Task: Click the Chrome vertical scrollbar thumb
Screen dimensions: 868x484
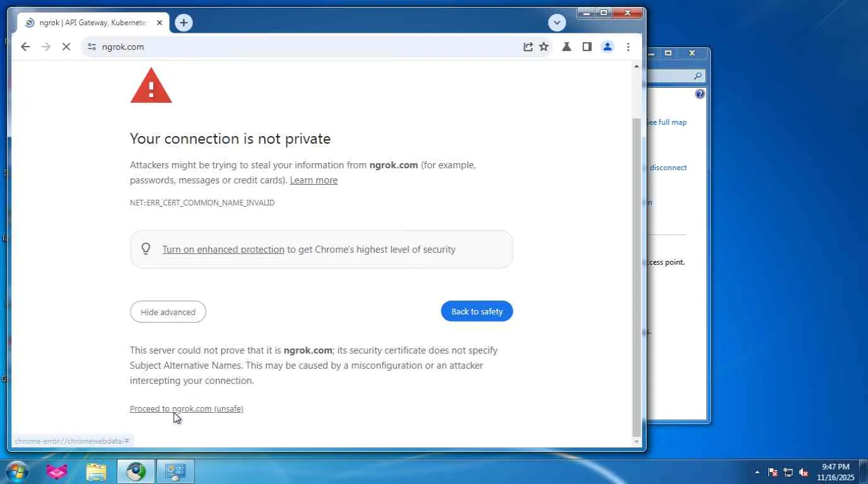Action: pyautogui.click(x=636, y=276)
